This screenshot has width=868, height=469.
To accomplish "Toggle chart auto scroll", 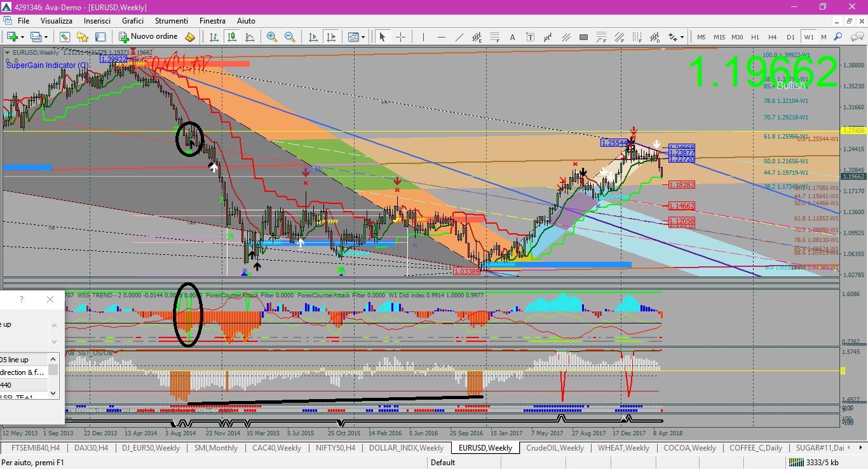I will coord(313,37).
